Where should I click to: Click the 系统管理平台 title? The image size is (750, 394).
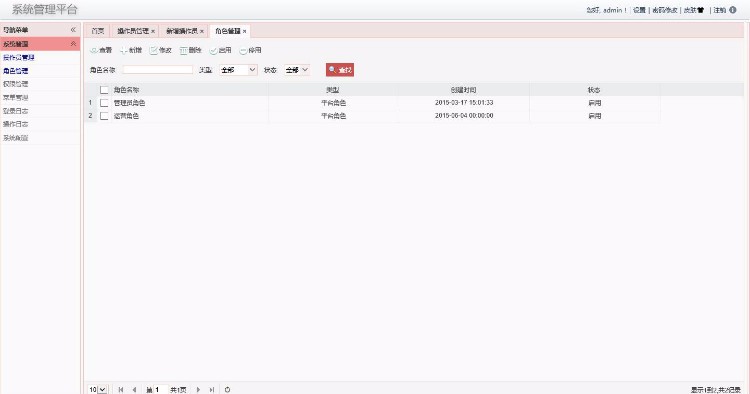point(44,10)
